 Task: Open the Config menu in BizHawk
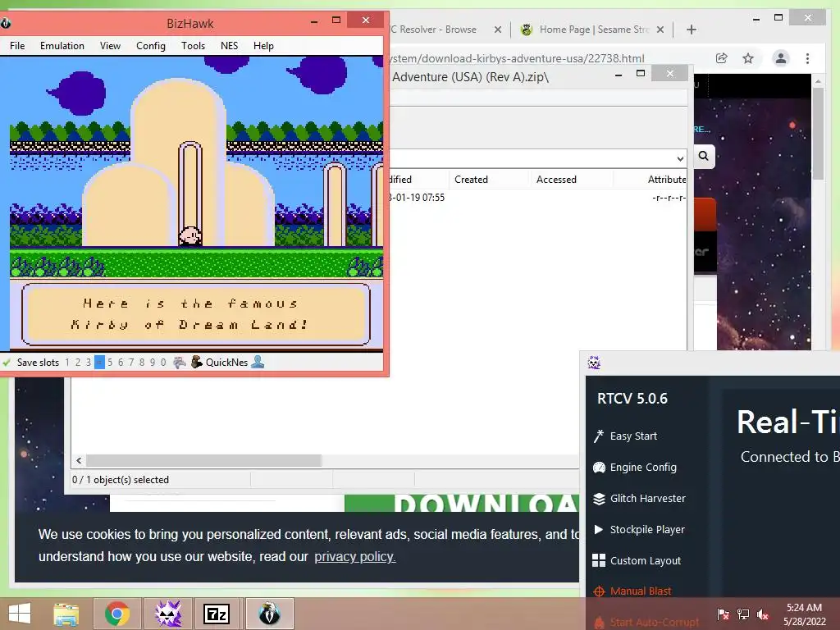coord(151,46)
